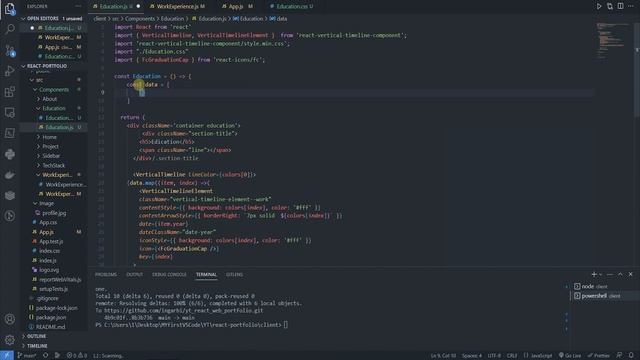Open the Run and Debug view
Image resolution: width=640 pixels, height=360 pixels.
click(10, 71)
